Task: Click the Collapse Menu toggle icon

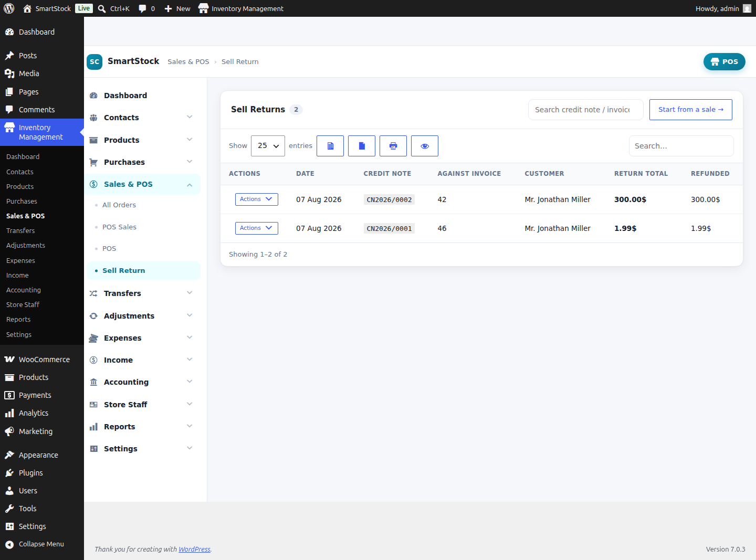Action: pos(9,544)
